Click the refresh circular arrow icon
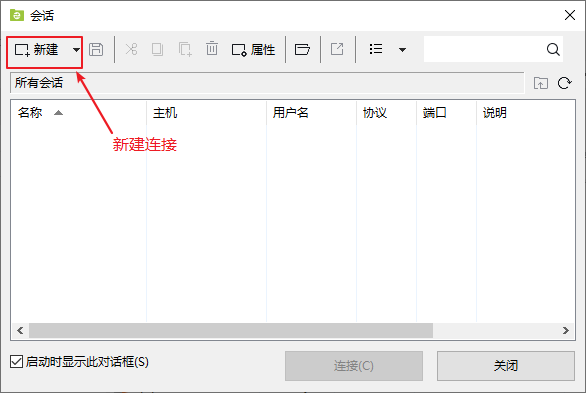 [x=564, y=83]
